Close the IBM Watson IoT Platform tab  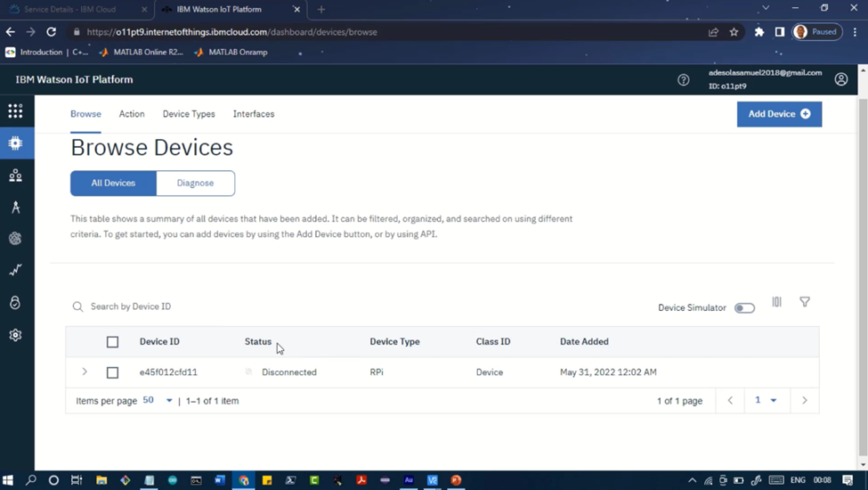tap(296, 10)
